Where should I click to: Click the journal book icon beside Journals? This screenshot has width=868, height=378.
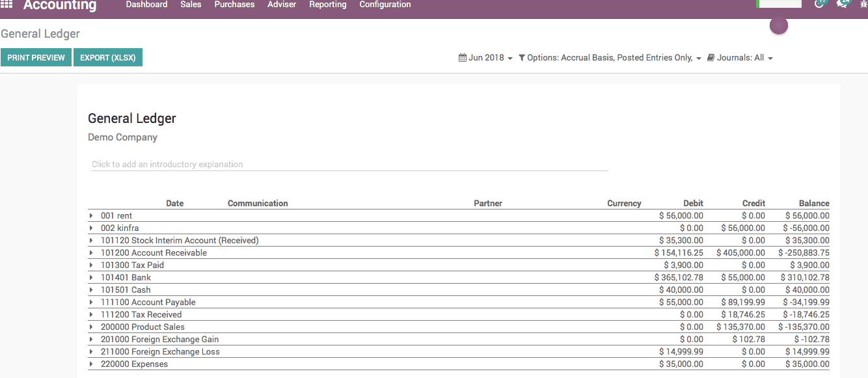tap(710, 57)
